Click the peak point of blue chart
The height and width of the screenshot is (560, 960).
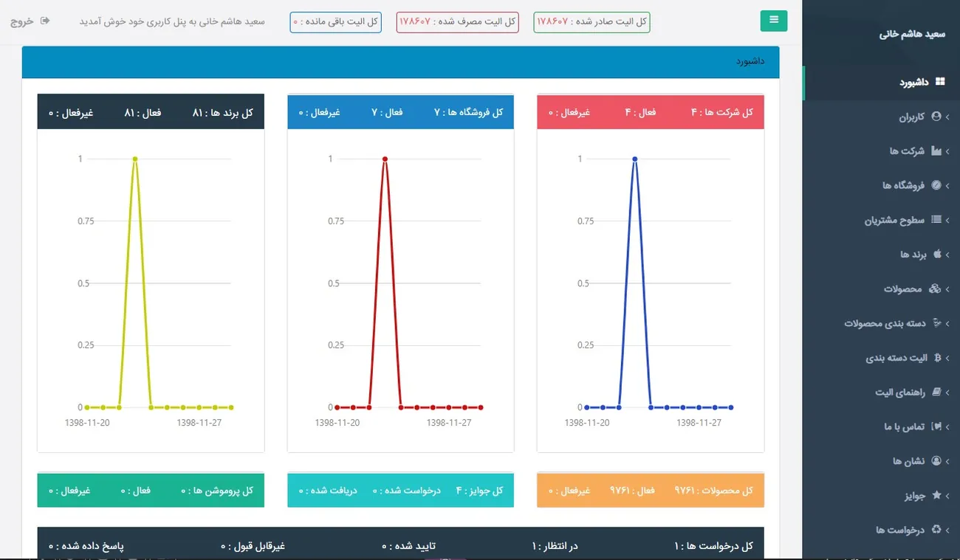634,159
